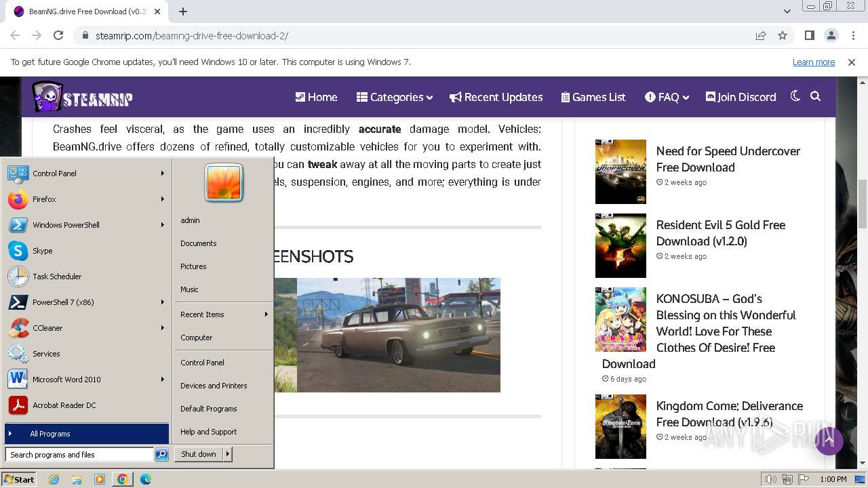Open Services from Start menu
This screenshot has height=488, width=868.
18,354
